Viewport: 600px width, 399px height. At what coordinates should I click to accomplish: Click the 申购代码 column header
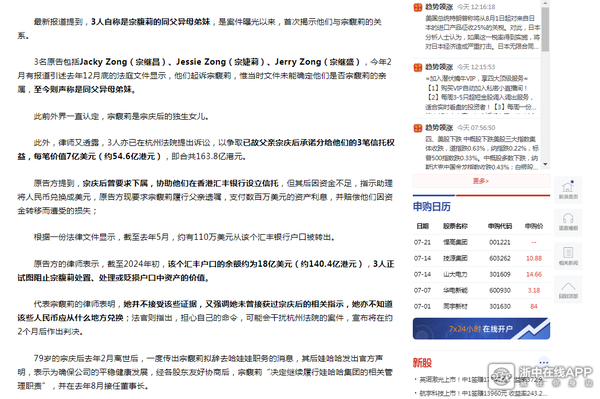[500, 226]
